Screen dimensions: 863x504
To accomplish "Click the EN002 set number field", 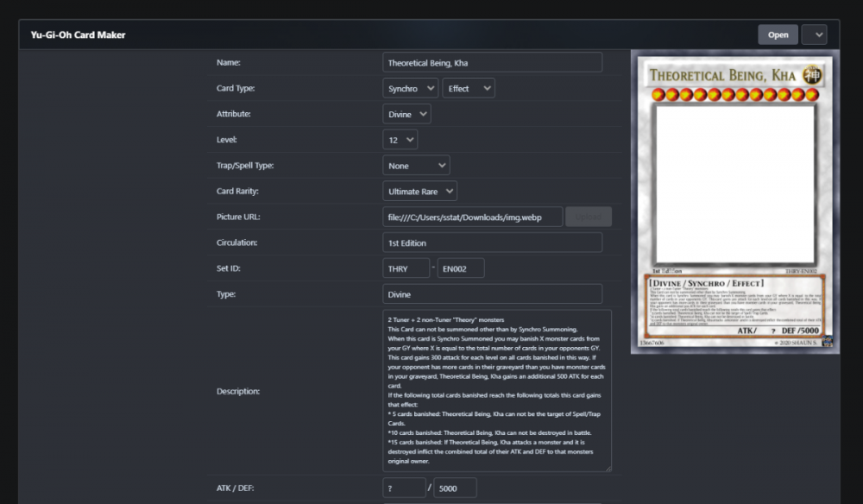I will tap(461, 268).
